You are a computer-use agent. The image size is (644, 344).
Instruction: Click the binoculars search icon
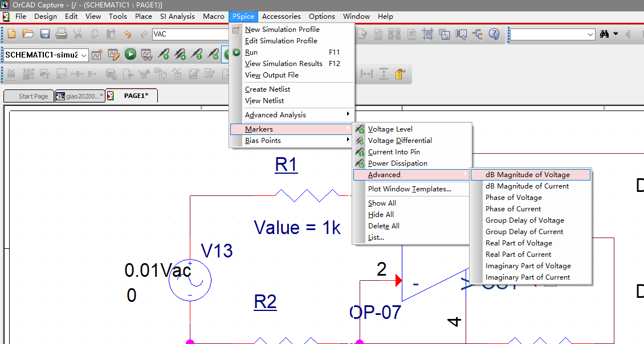pos(604,34)
